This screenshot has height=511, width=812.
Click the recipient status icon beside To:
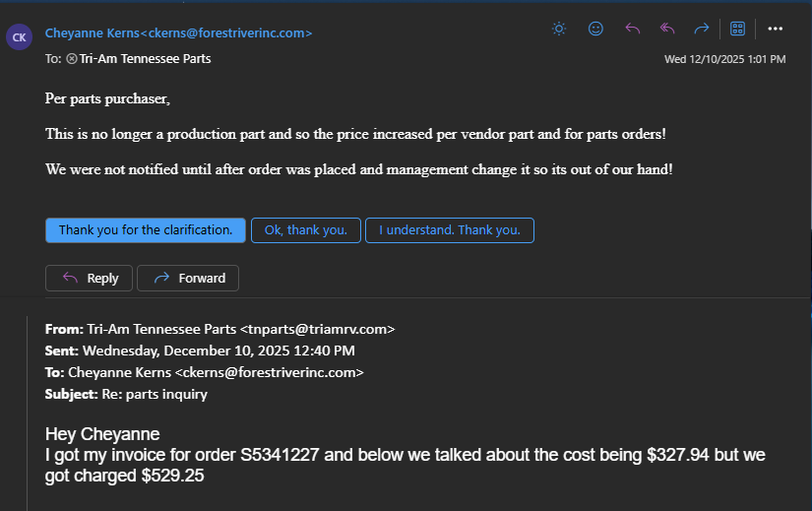(72, 58)
